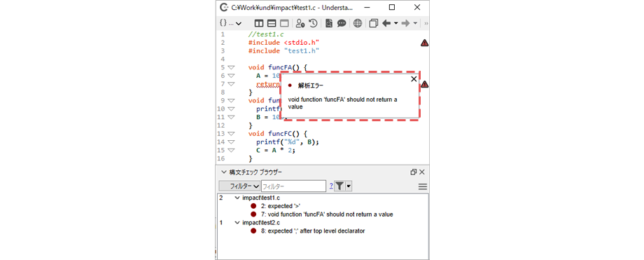This screenshot has width=644, height=260.
Task: Click the user blame icon
Action: click(300, 23)
